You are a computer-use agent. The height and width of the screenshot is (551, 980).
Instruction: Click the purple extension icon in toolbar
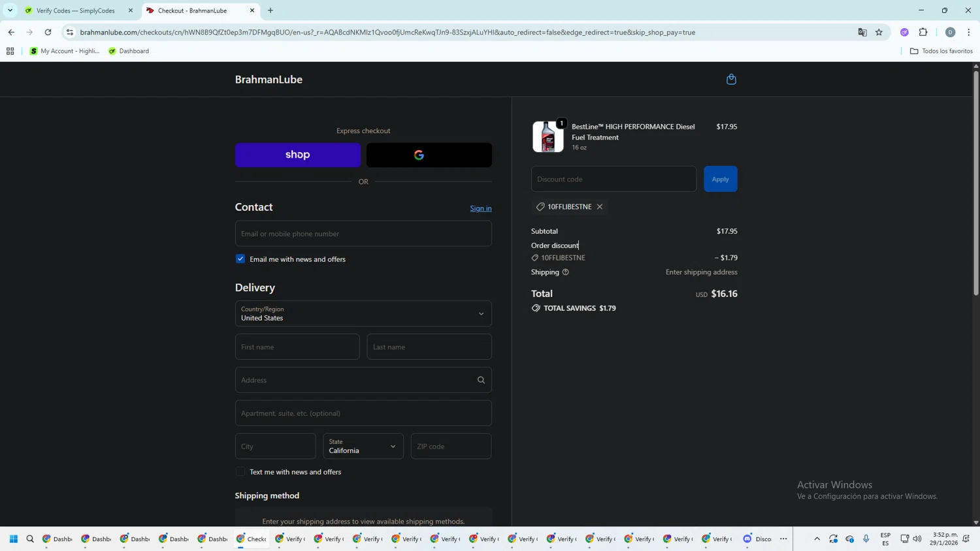click(904, 32)
